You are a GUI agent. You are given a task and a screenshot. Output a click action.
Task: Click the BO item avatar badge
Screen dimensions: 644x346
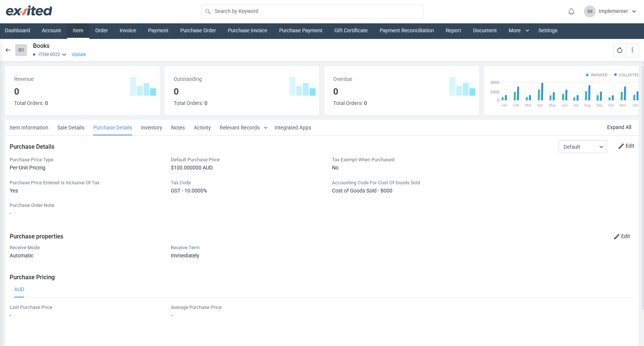(21, 50)
